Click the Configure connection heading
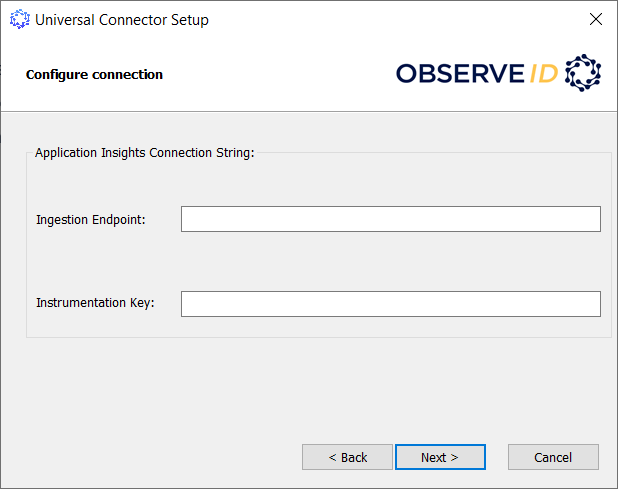Image resolution: width=618 pixels, height=489 pixels. tap(94, 74)
